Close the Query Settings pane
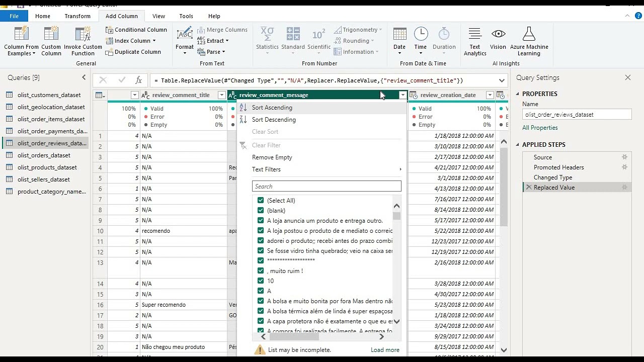644x362 pixels. [x=628, y=77]
